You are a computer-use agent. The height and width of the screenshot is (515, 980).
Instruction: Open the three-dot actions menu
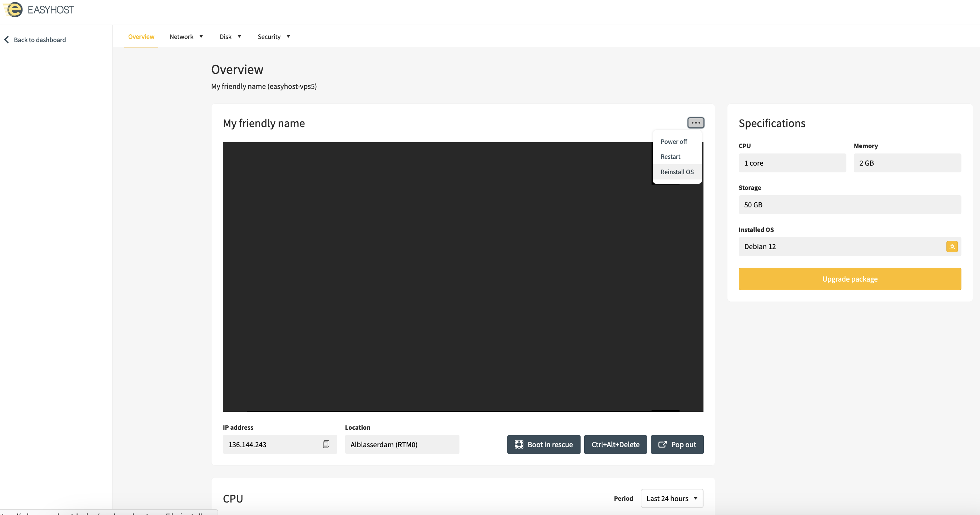696,123
